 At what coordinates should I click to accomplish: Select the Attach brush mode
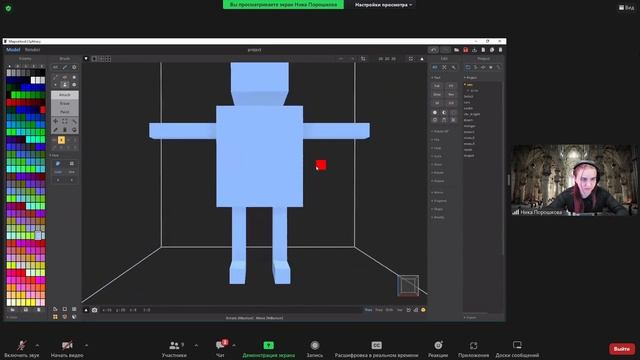[64, 95]
